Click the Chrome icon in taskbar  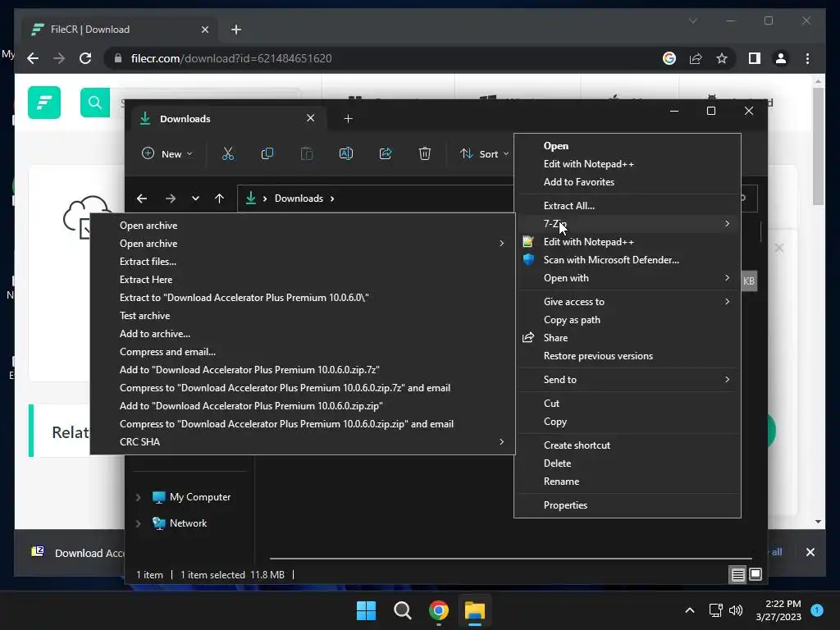[x=439, y=610]
